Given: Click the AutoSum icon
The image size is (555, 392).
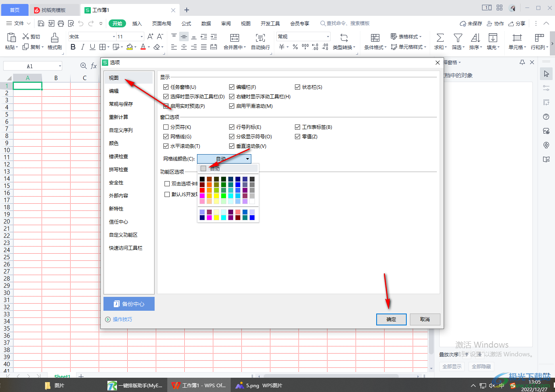Looking at the screenshot, I should tap(440, 38).
